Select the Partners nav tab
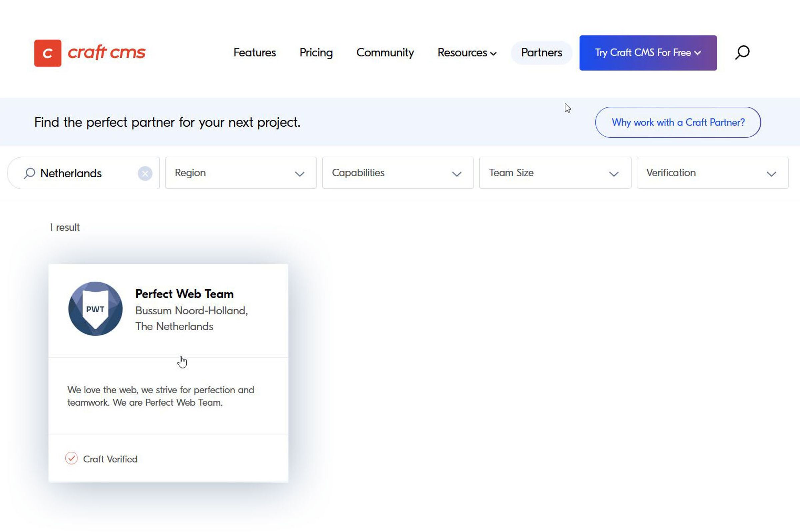This screenshot has width=800, height=532. coord(541,53)
